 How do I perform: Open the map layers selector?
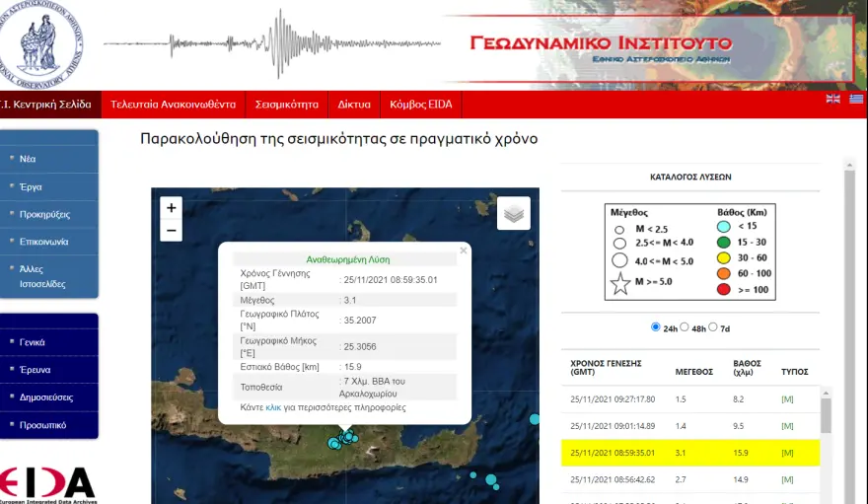[513, 213]
